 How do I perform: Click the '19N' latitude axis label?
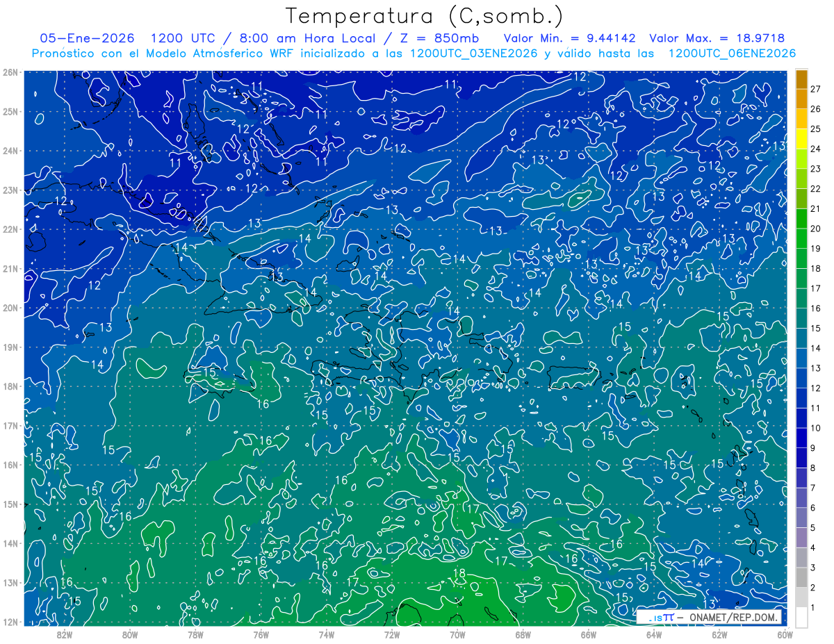tap(10, 347)
